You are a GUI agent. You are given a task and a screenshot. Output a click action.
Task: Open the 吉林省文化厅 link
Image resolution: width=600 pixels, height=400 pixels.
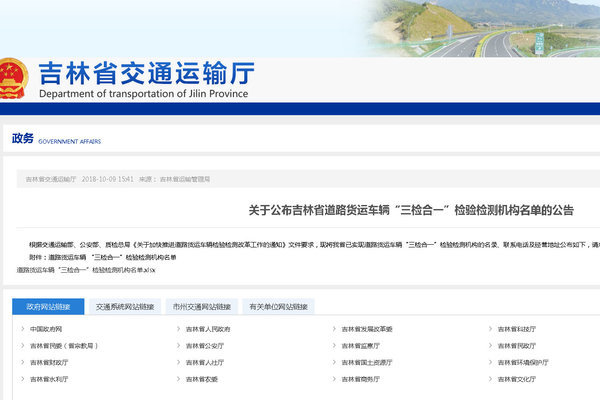pos(522,380)
